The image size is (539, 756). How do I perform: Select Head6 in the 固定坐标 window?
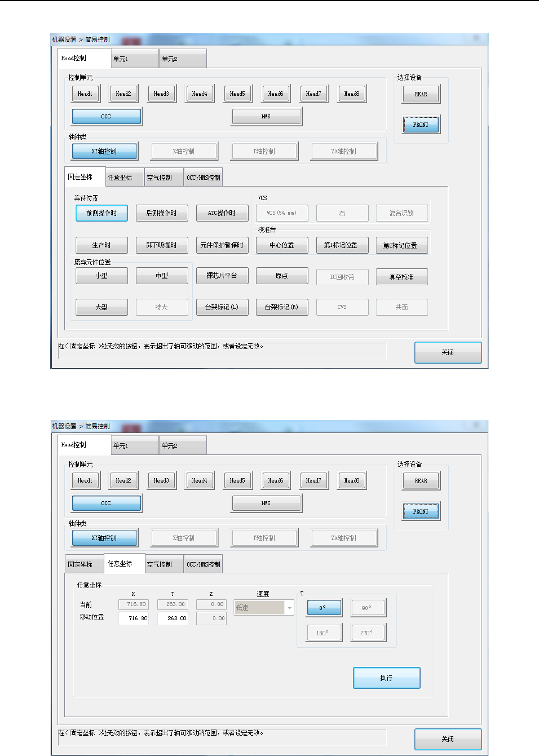tap(276, 94)
